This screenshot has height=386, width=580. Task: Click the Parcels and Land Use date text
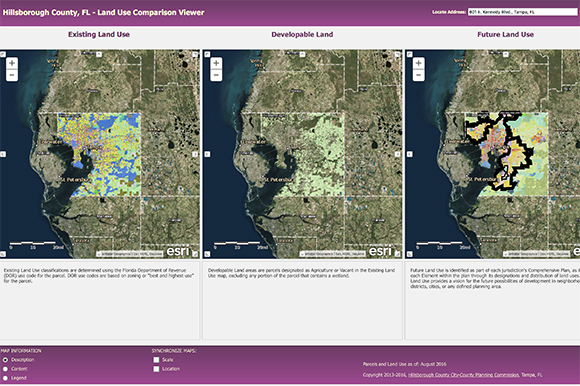point(404,364)
